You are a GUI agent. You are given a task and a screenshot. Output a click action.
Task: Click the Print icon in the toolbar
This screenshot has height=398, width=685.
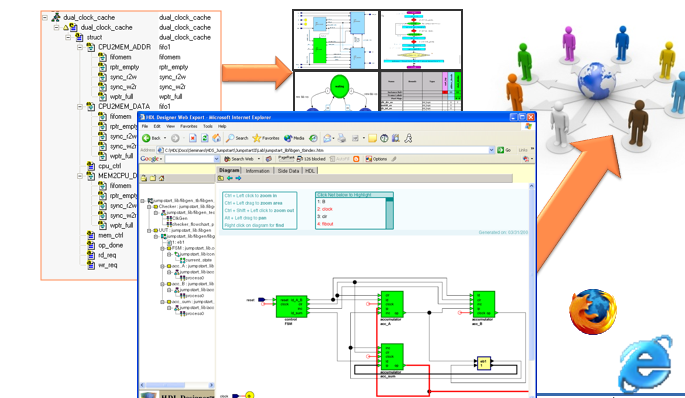click(x=342, y=138)
